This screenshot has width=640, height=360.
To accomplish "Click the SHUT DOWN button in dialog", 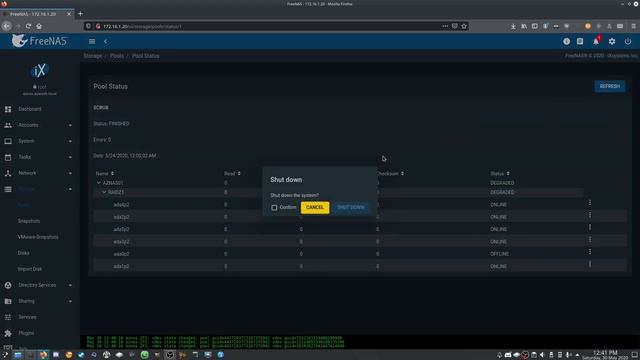I will 351,207.
